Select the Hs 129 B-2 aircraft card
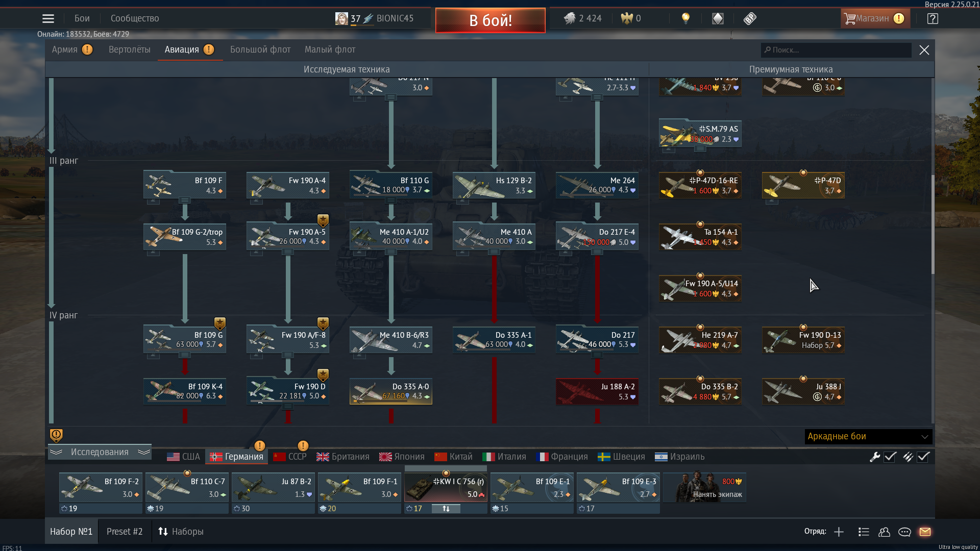This screenshot has width=980, height=551. (494, 185)
